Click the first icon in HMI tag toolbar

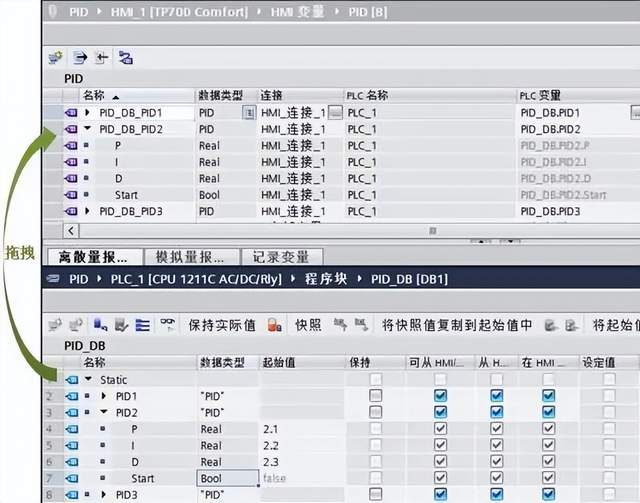56,58
